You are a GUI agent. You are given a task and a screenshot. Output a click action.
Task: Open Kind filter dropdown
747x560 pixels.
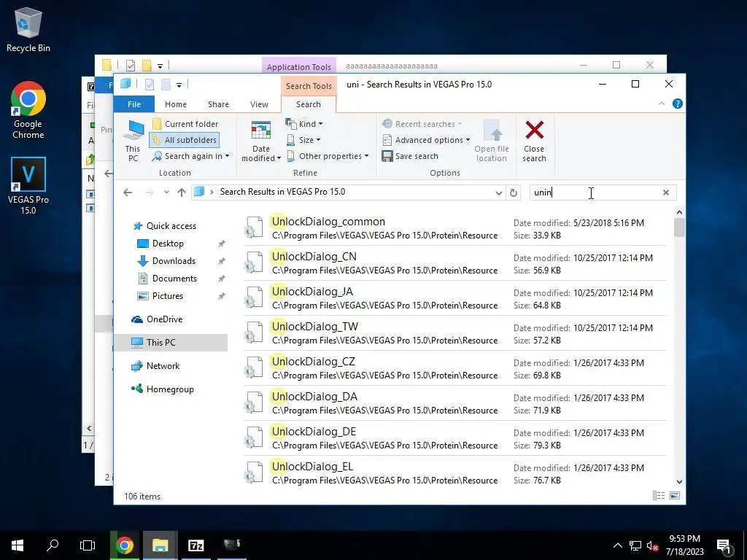pos(304,124)
